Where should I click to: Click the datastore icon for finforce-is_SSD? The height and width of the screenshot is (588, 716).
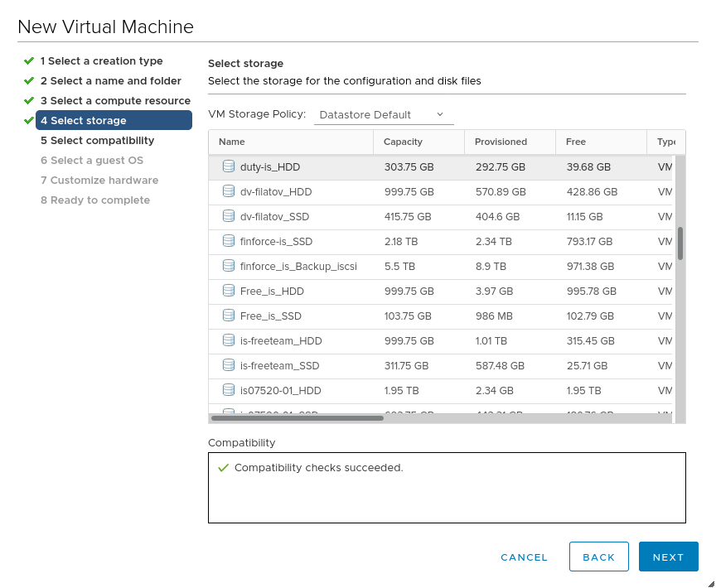[229, 241]
